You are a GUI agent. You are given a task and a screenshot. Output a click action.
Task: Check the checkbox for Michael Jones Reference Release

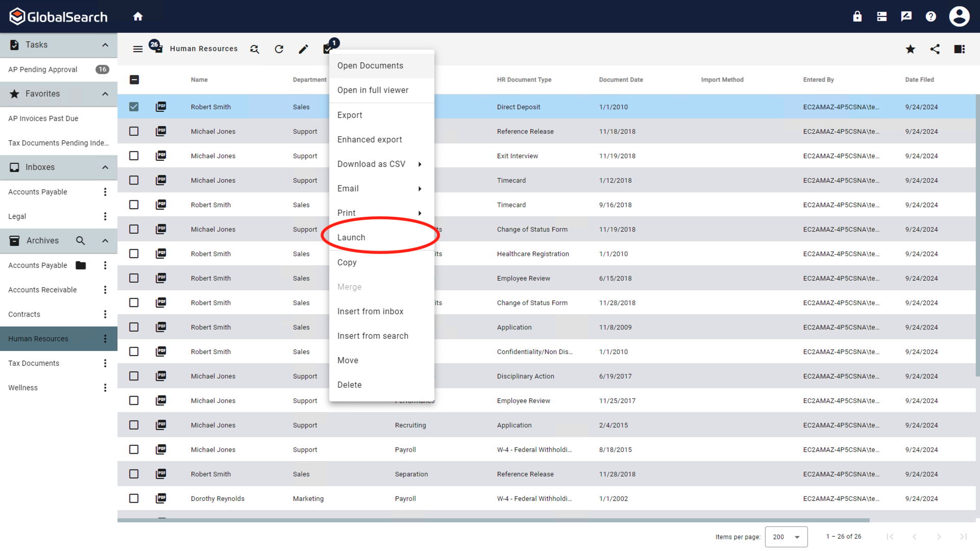(134, 131)
